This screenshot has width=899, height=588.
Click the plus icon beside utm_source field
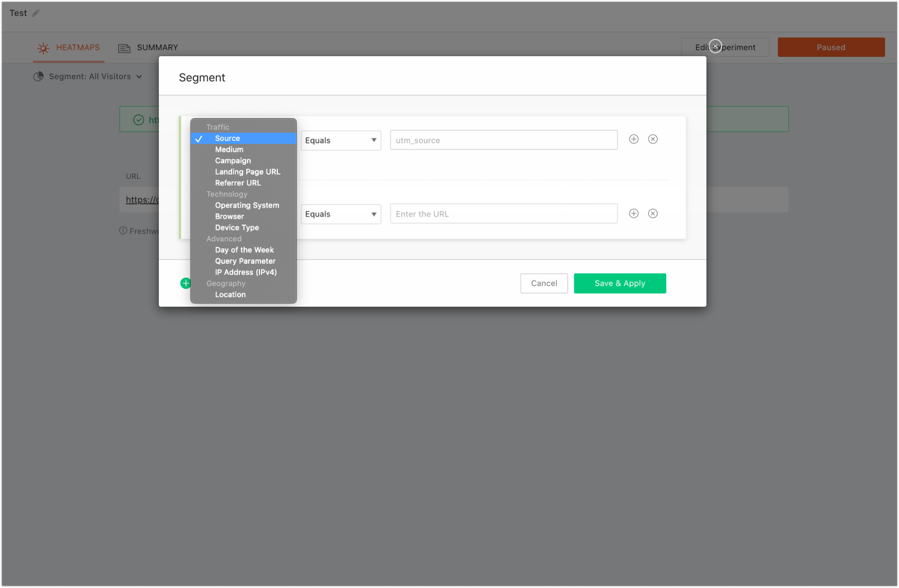pyautogui.click(x=633, y=139)
